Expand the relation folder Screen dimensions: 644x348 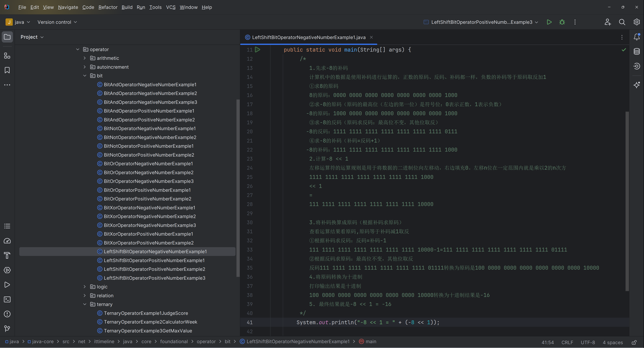pyautogui.click(x=84, y=296)
